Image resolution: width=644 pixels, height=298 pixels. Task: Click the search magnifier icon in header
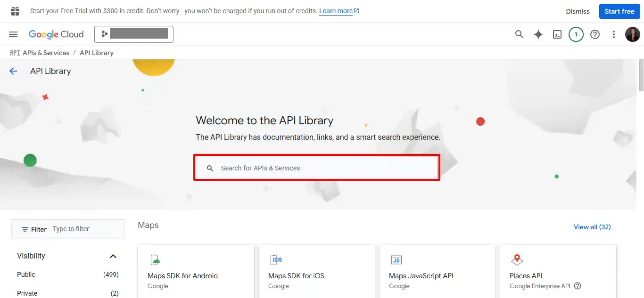[x=519, y=34]
